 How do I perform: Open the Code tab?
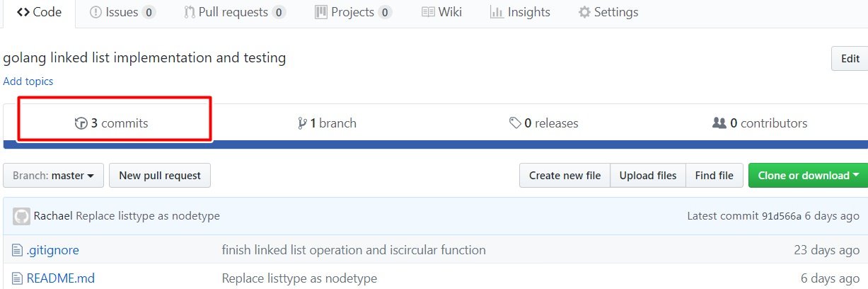[x=39, y=12]
